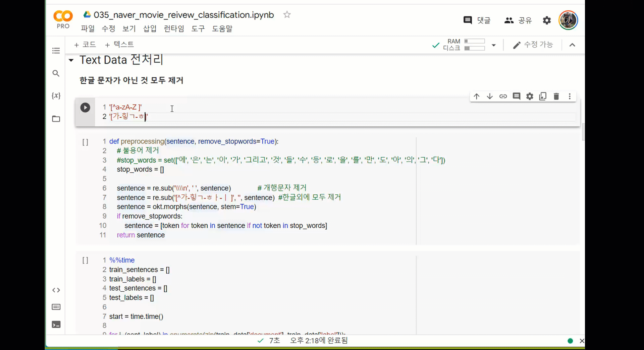644x350 pixels.
Task: Open the 수정 menu
Action: pos(108,28)
